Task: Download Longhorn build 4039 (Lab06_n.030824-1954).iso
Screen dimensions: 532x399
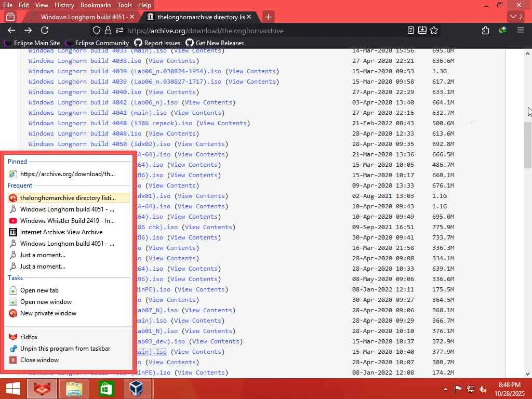Action: 125,71
